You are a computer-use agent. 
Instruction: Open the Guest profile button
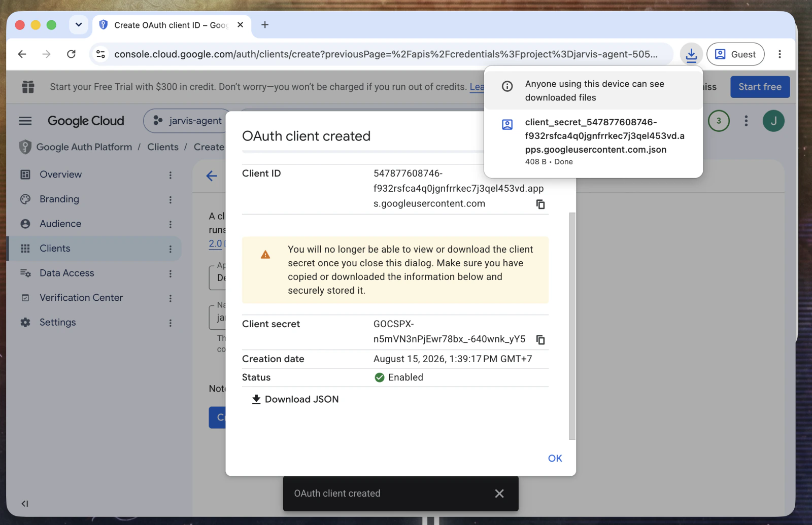click(x=735, y=54)
